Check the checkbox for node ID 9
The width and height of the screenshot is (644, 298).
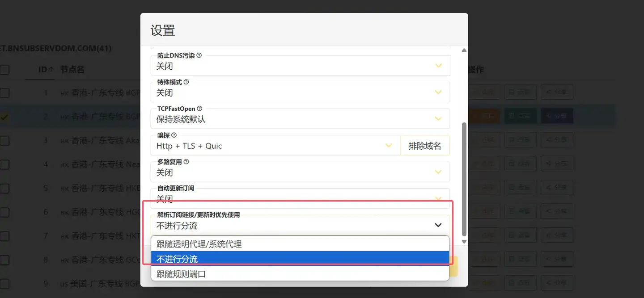(4, 283)
